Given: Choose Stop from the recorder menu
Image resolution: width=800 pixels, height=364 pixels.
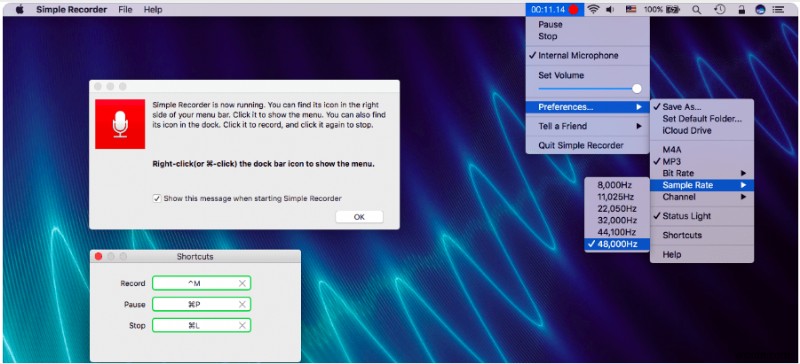Looking at the screenshot, I should coord(588,36).
